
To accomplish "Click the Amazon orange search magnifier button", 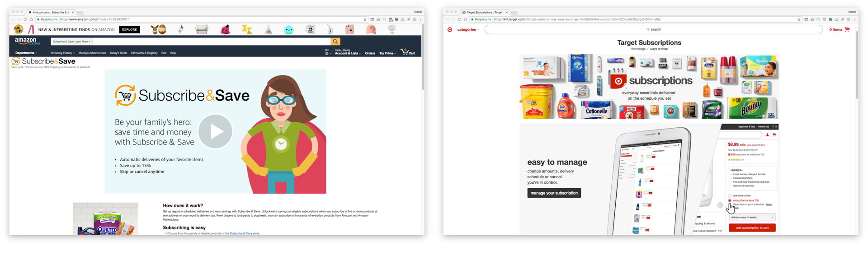I will pyautogui.click(x=335, y=42).
